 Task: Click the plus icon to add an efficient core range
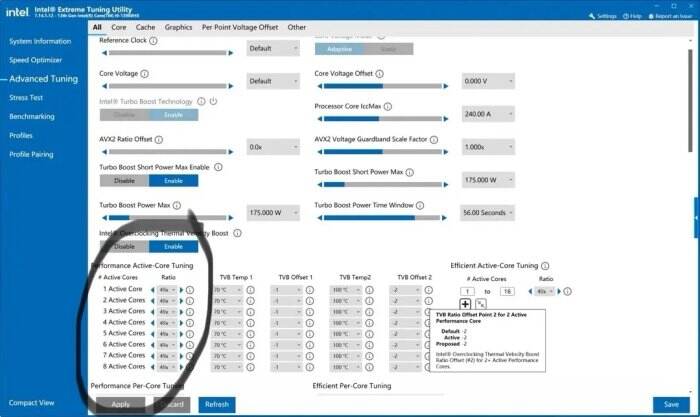click(x=465, y=304)
